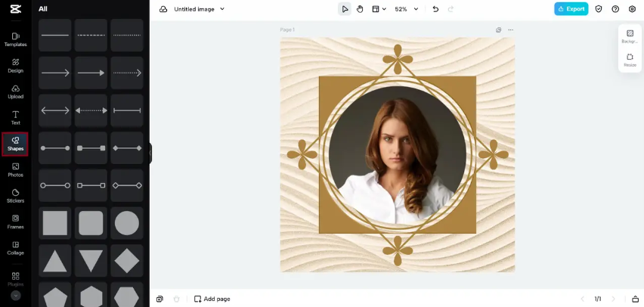Open the Frames sidebar panel
Viewport: 644px width, 307px height.
[x=16, y=222]
